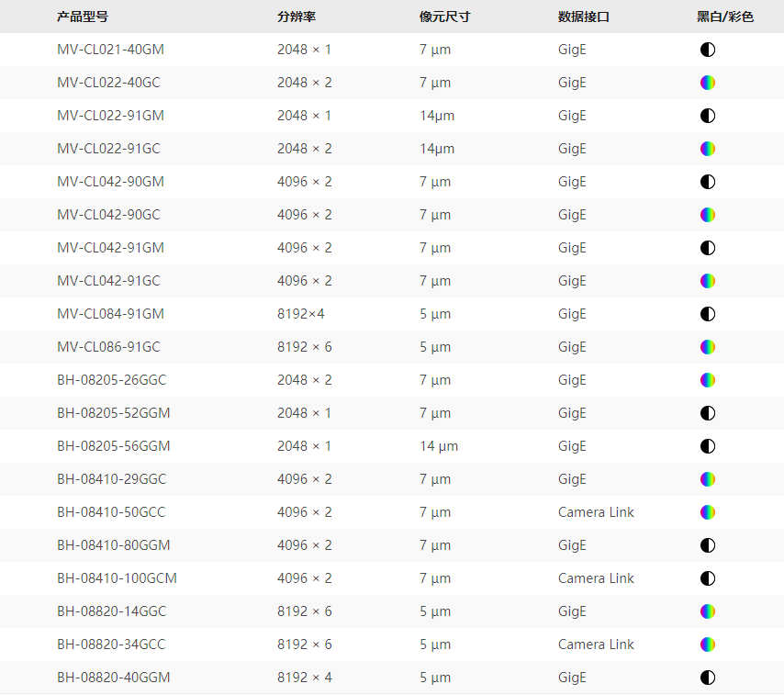
Task: Click the black/white icon for BH-08205-56GGM
Action: pos(707,446)
